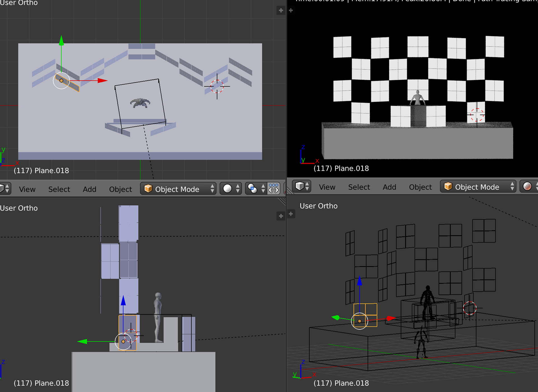This screenshot has height=392, width=538.
Task: Open Object menu in right viewport header
Action: [420, 187]
